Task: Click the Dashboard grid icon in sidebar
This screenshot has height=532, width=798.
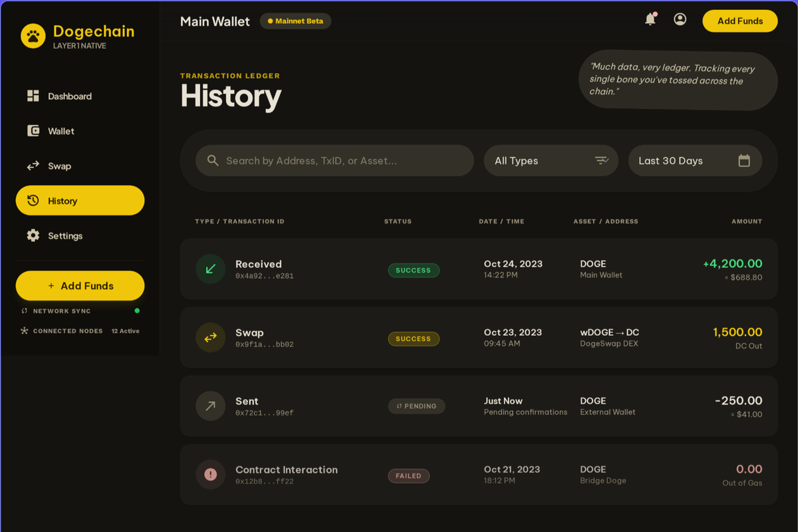Action: click(33, 96)
